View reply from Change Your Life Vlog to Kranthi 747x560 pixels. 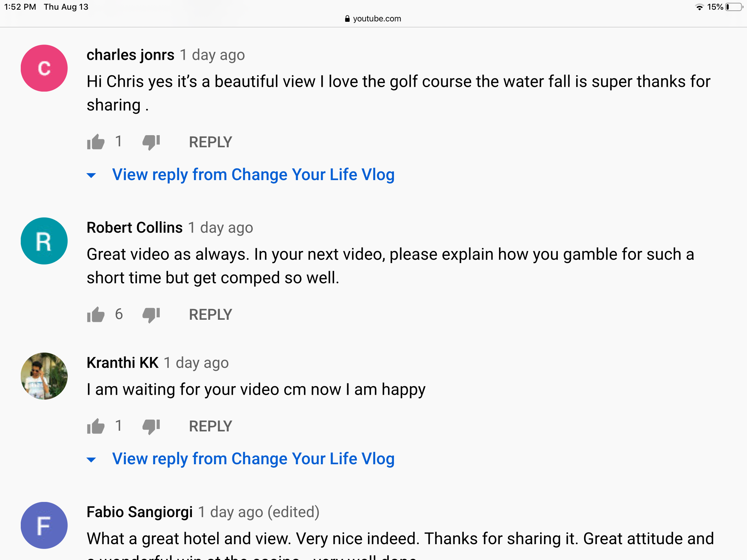(x=253, y=459)
